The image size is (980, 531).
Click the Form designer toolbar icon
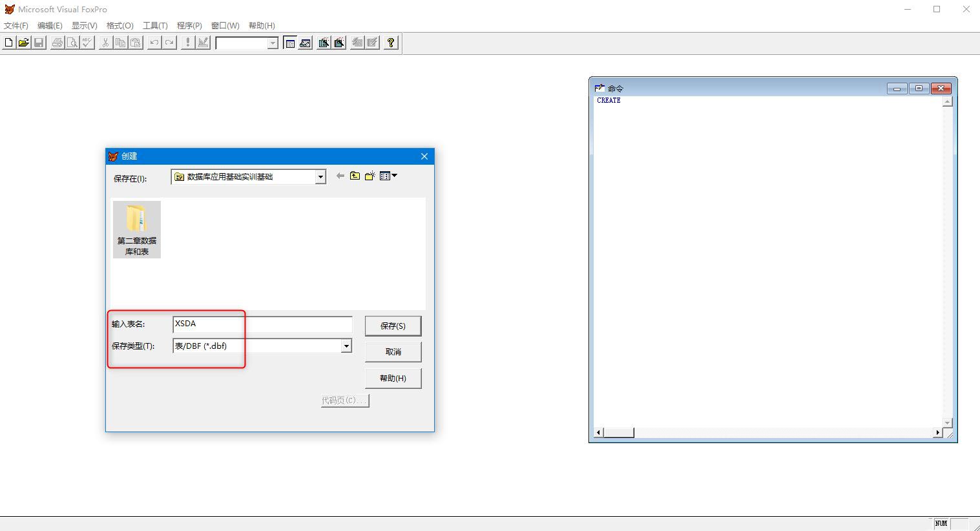[324, 43]
